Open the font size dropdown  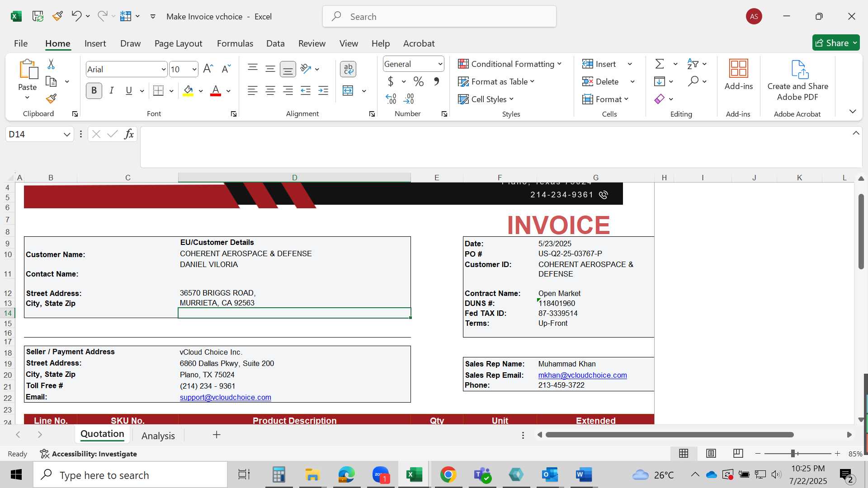coord(194,69)
